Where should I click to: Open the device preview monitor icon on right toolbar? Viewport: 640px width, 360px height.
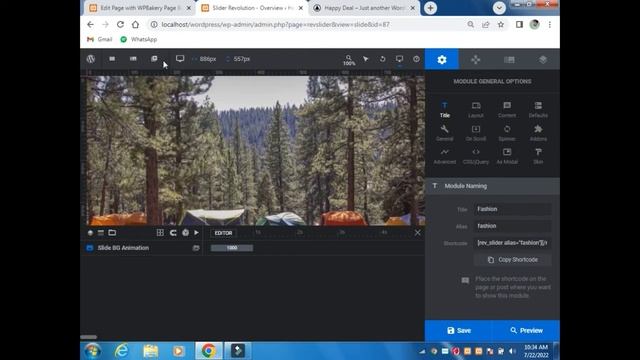399,59
